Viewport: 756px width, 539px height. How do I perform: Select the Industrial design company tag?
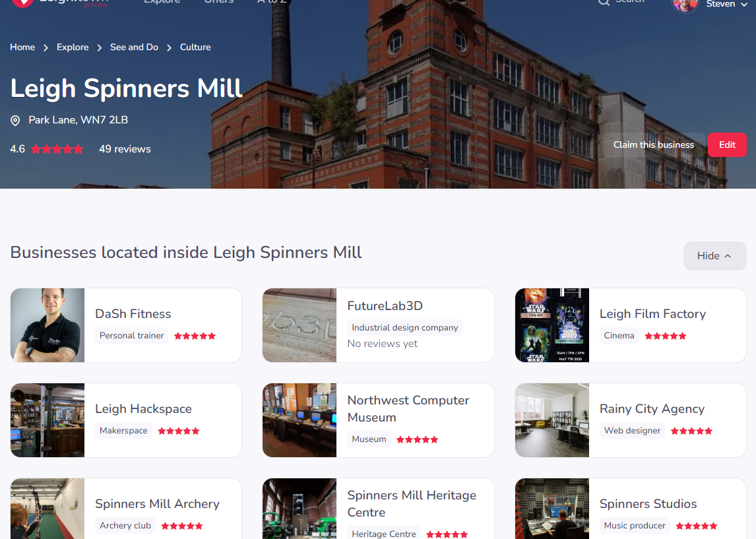405,327
